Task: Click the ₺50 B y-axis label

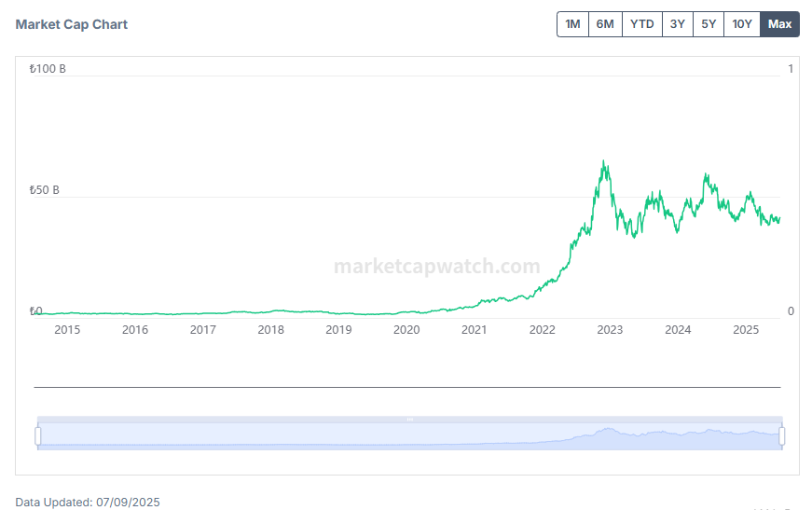Action: [x=45, y=190]
